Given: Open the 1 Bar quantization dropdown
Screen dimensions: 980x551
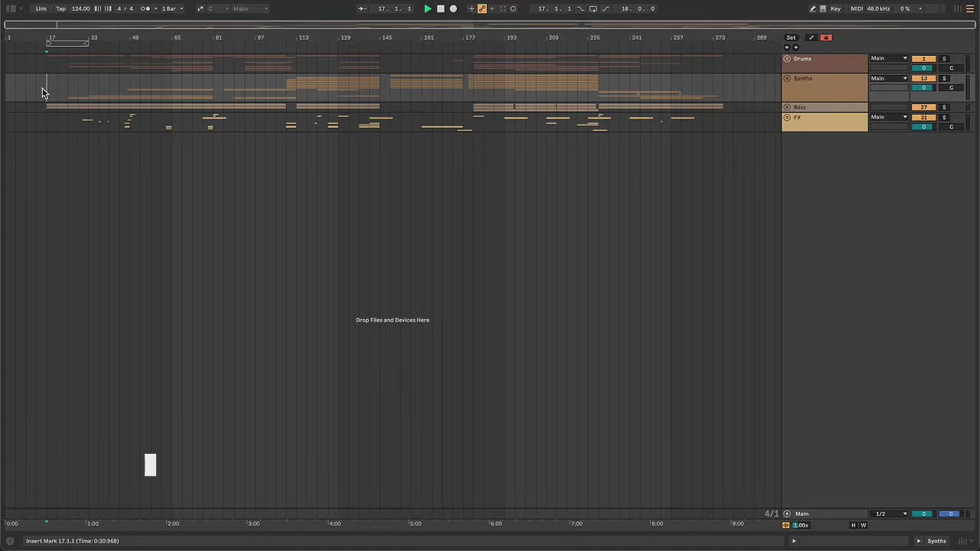Looking at the screenshot, I should pyautogui.click(x=171, y=8).
